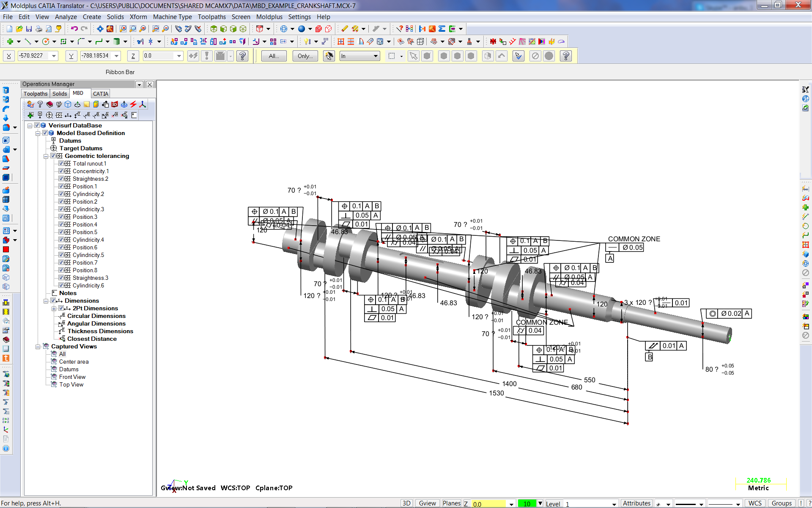The image size is (812, 508).
Task: Click the Open file folder icon
Action: click(x=19, y=29)
